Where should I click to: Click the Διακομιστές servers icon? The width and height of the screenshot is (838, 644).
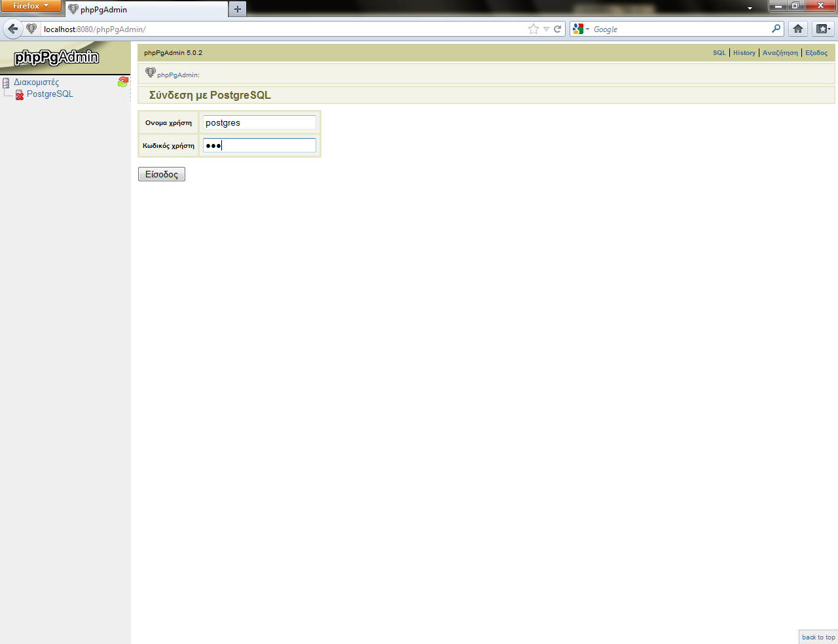point(6,82)
